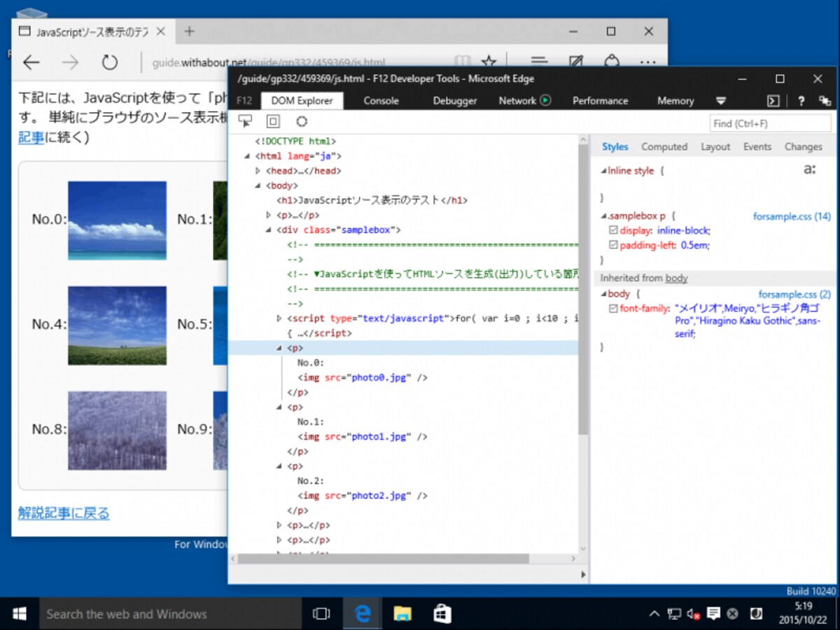Click the No.0 sky photo thumbnail
The image size is (840, 630).
click(x=117, y=220)
